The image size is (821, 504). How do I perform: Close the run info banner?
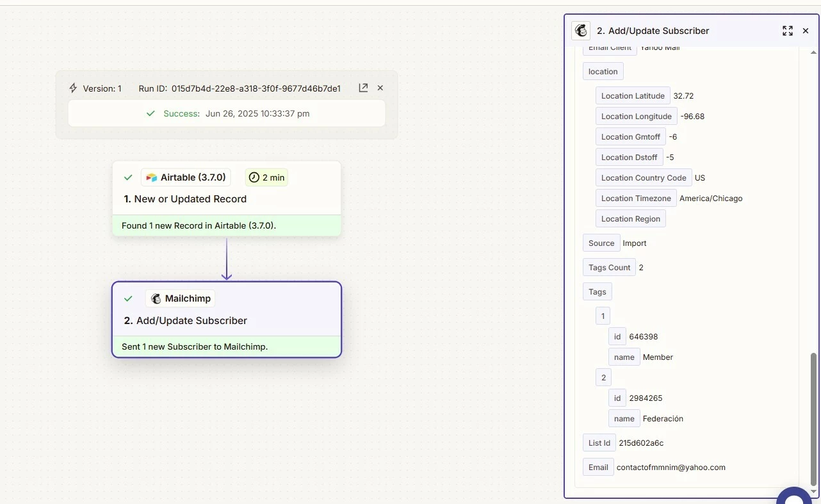(x=380, y=88)
